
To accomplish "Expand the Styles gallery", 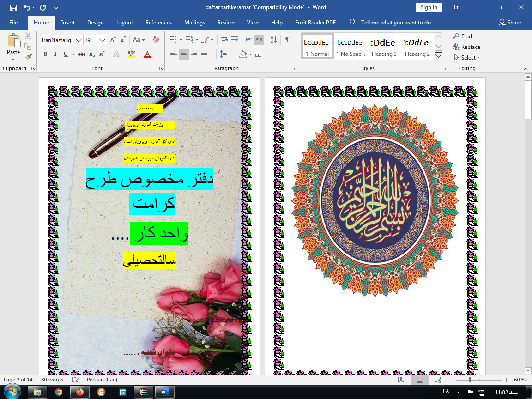I will point(438,56).
